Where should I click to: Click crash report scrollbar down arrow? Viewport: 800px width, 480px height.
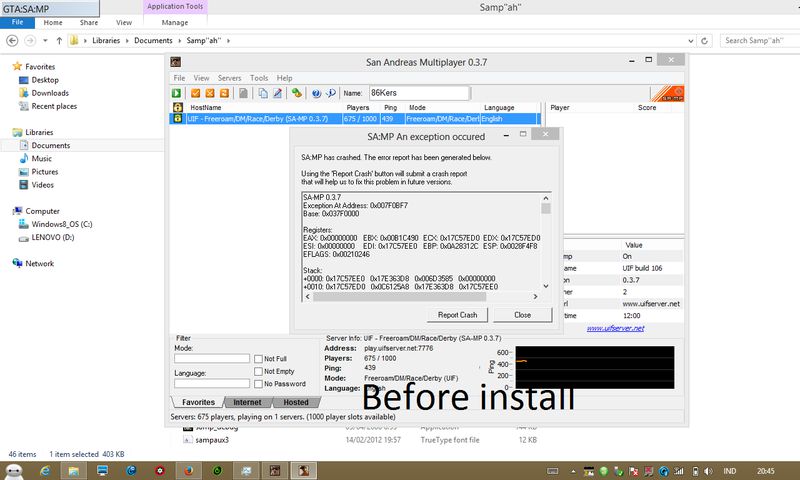pyautogui.click(x=546, y=286)
